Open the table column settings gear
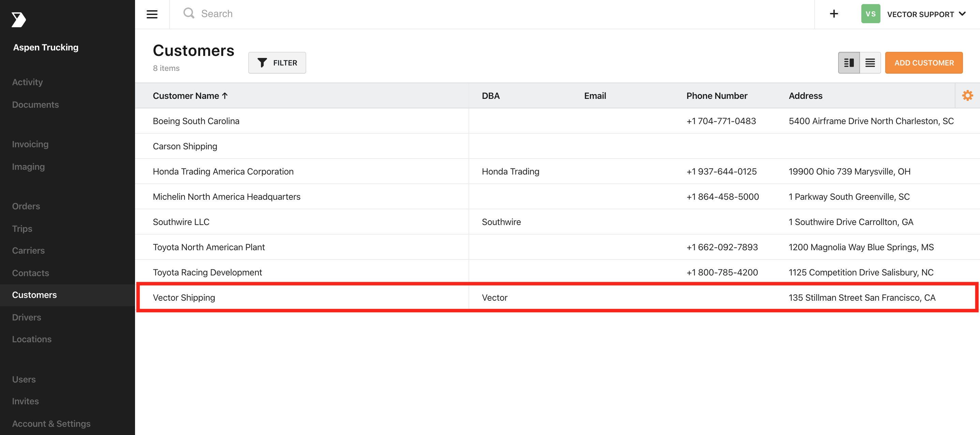The width and height of the screenshot is (980, 435). (967, 95)
